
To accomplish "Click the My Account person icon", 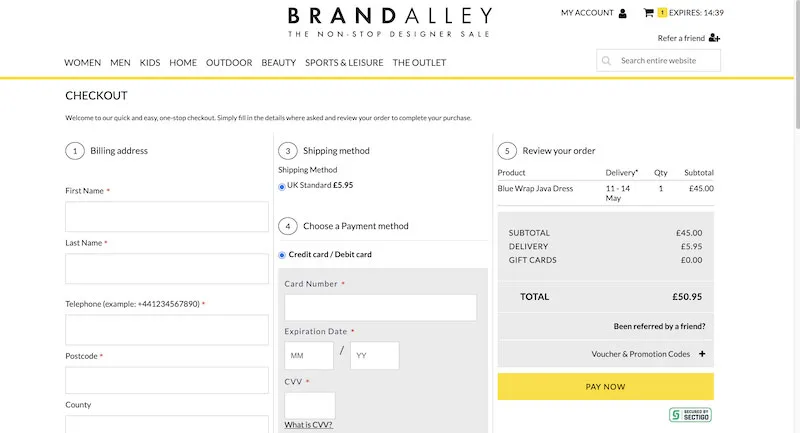I will [x=622, y=13].
